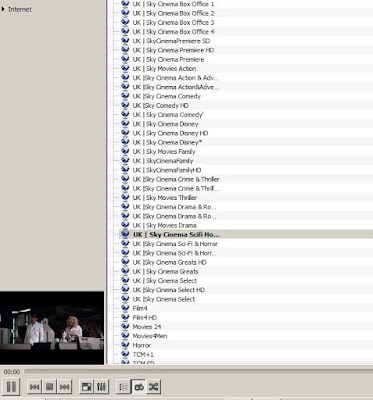Click globe icon beside Film4 HD
Screen dimensions: 373x400
pyautogui.click(x=125, y=317)
